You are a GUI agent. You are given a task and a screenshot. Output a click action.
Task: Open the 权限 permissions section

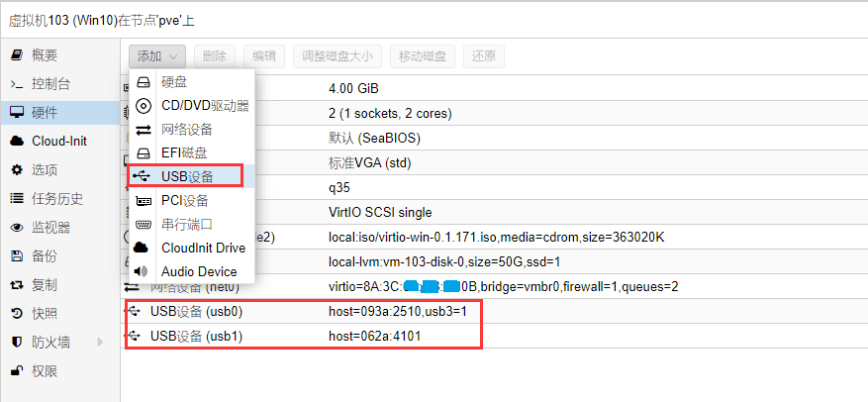pyautogui.click(x=44, y=371)
